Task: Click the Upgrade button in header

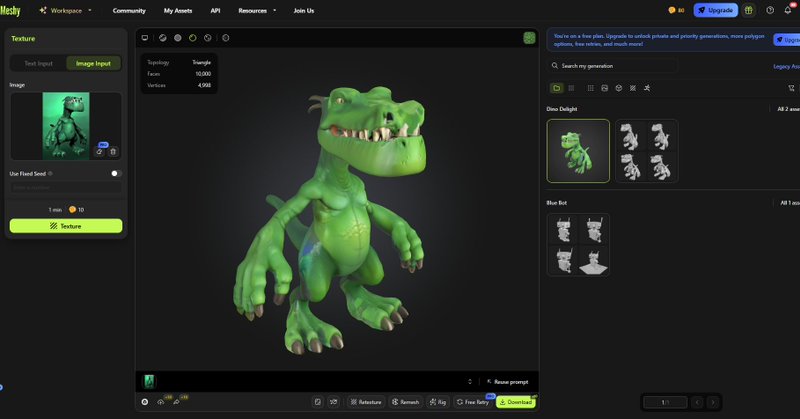Action: click(x=715, y=10)
